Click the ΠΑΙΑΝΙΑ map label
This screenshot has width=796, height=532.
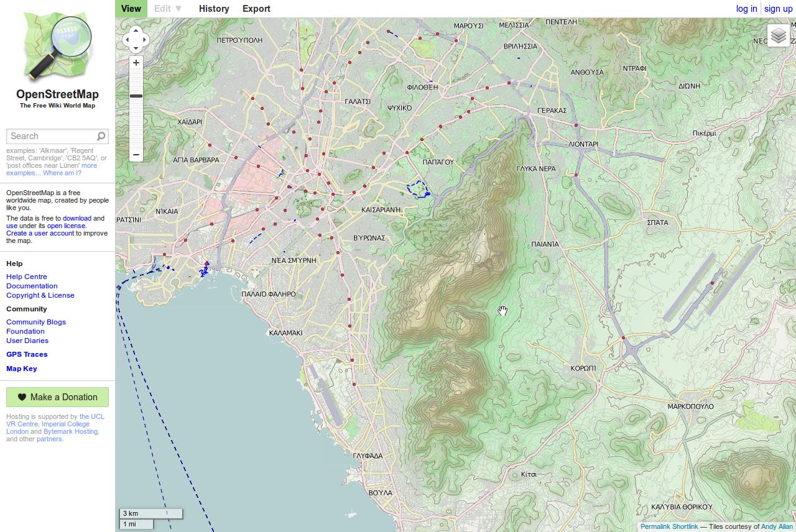[545, 244]
